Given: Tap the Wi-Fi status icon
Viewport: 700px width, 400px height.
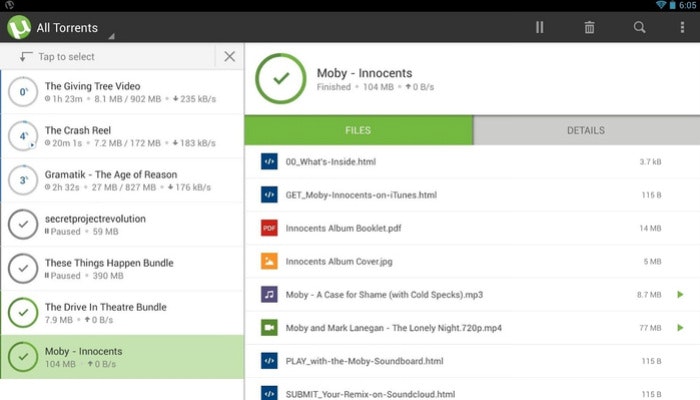Looking at the screenshot, I should [x=661, y=5].
